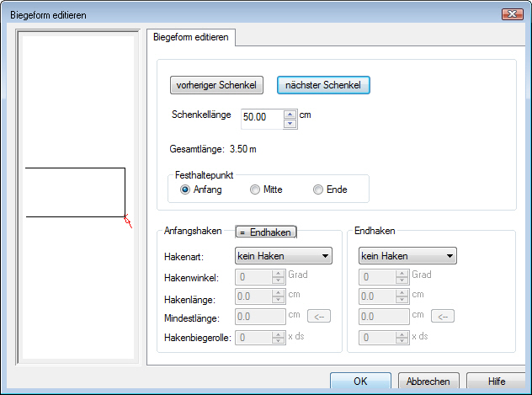Image resolution: width=532 pixels, height=395 pixels.
Task: Confirm the dialog with OK
Action: (360, 381)
